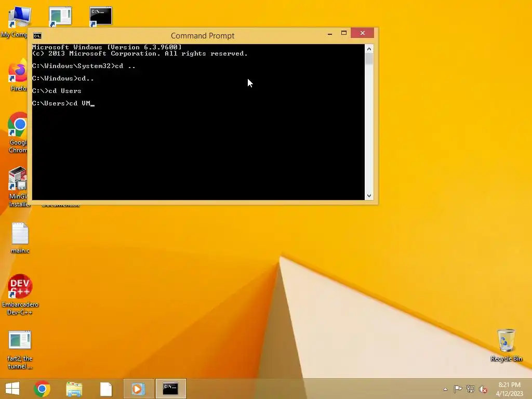Click the Microsoft Corporation copyright line
Screen dimensions: 532x399
(140, 54)
